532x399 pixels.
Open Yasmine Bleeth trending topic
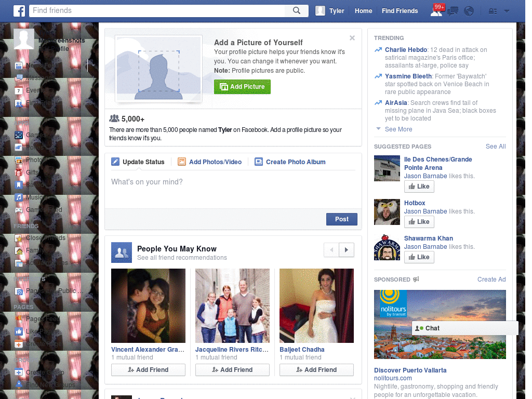pyautogui.click(x=408, y=76)
